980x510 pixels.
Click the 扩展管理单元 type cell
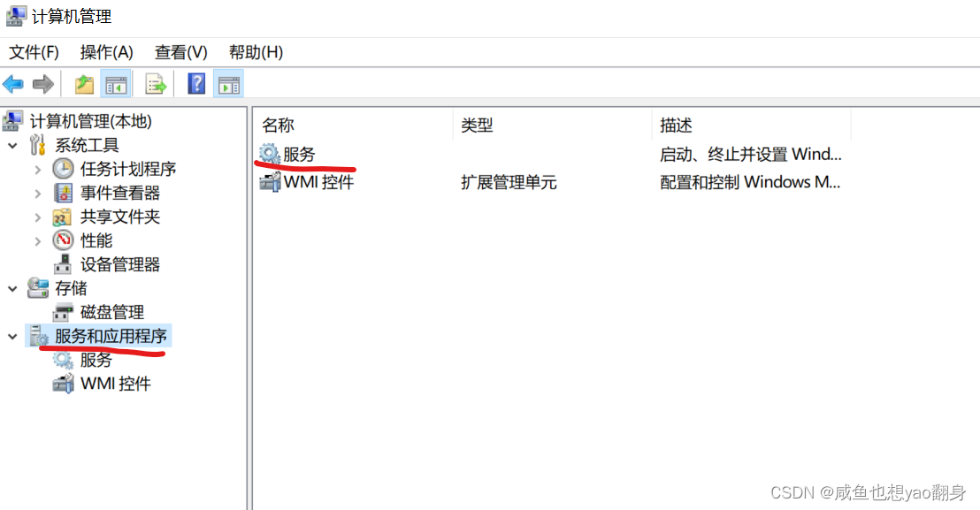point(509,182)
